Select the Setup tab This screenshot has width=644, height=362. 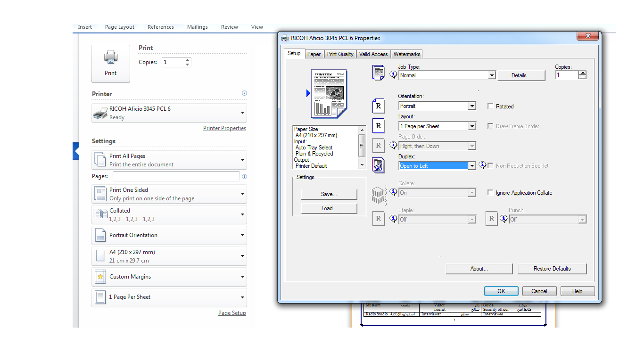point(294,53)
